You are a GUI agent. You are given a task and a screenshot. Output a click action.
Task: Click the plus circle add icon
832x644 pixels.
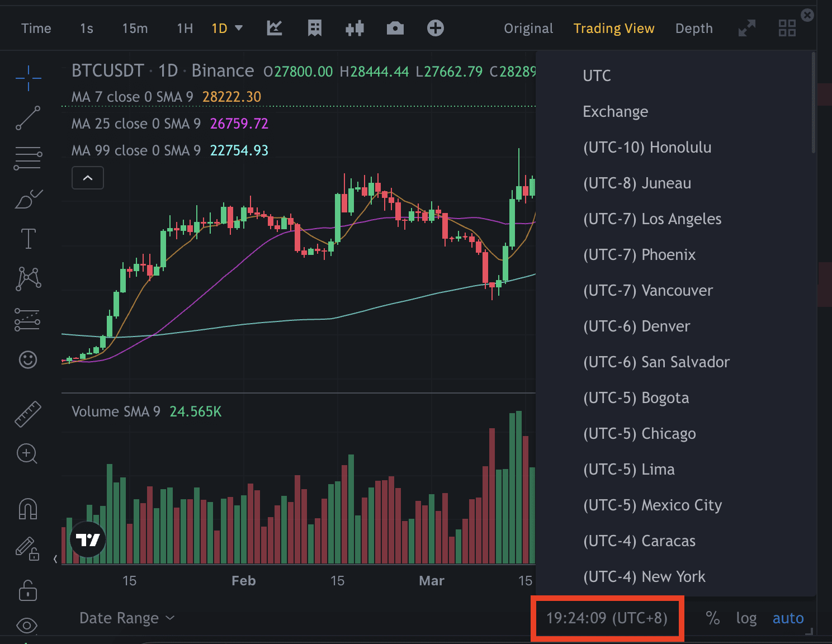(436, 28)
